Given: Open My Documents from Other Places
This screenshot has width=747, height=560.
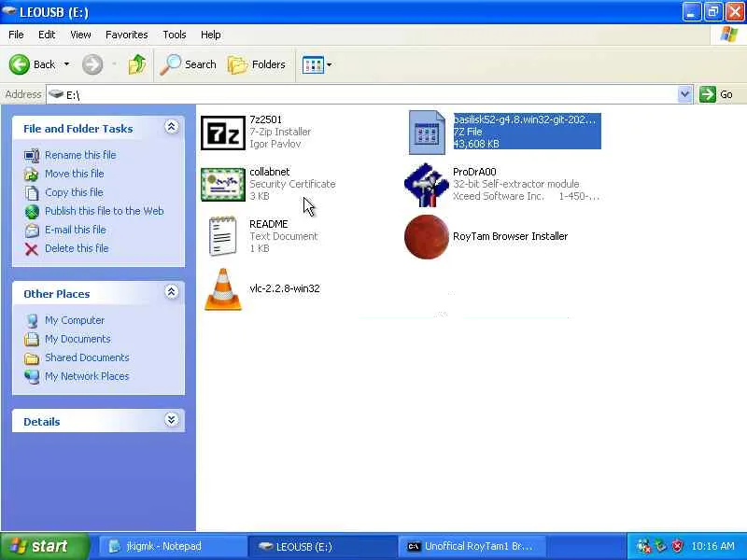Looking at the screenshot, I should pyautogui.click(x=78, y=339).
